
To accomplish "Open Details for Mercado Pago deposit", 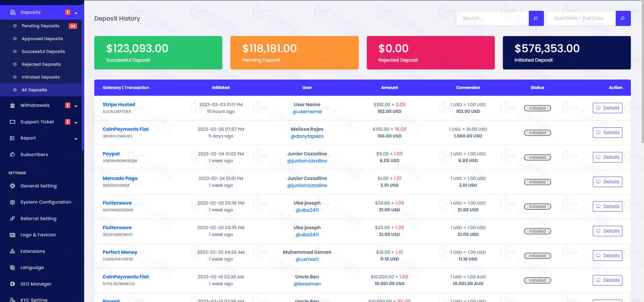I will point(607,182).
